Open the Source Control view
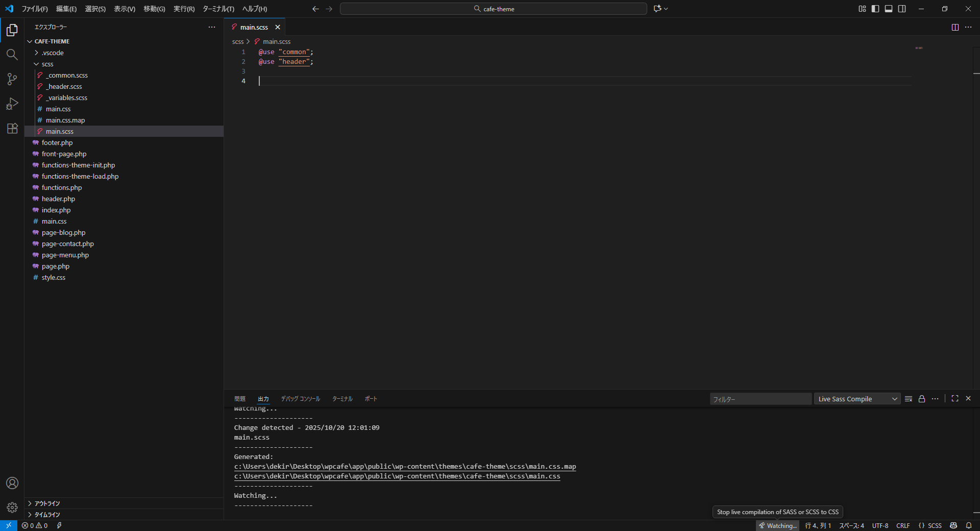Screen dimensions: 980x531 12,79
